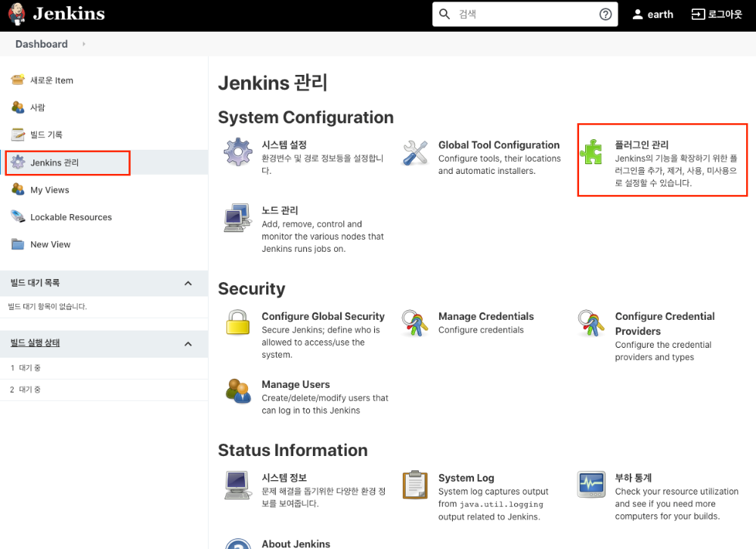Click the logout arrow icon
Screen dimensions: 756x549
tap(698, 14)
